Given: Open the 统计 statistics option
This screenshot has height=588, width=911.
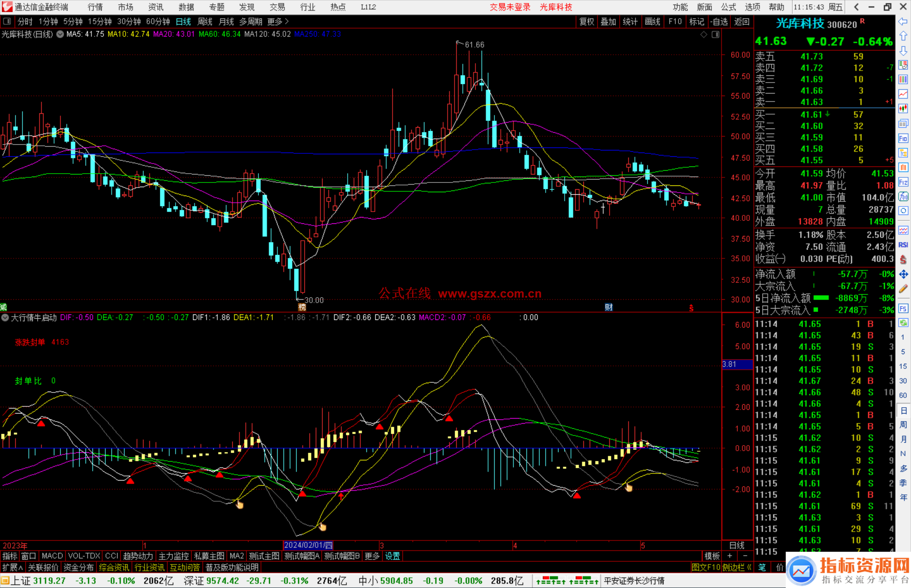Looking at the screenshot, I should 631,21.
